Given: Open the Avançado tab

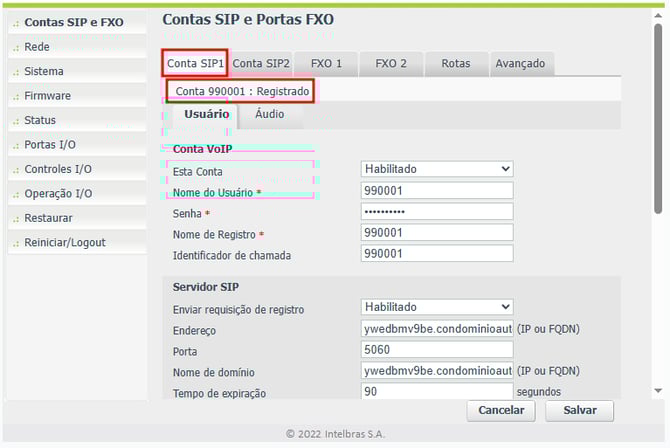Looking at the screenshot, I should 520,63.
